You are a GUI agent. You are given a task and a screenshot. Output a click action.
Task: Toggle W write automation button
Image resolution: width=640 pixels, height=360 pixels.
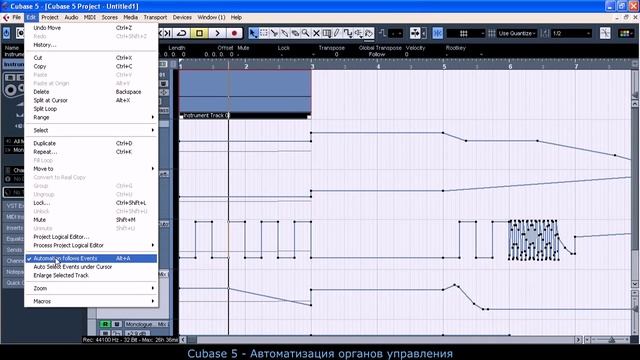point(117,324)
